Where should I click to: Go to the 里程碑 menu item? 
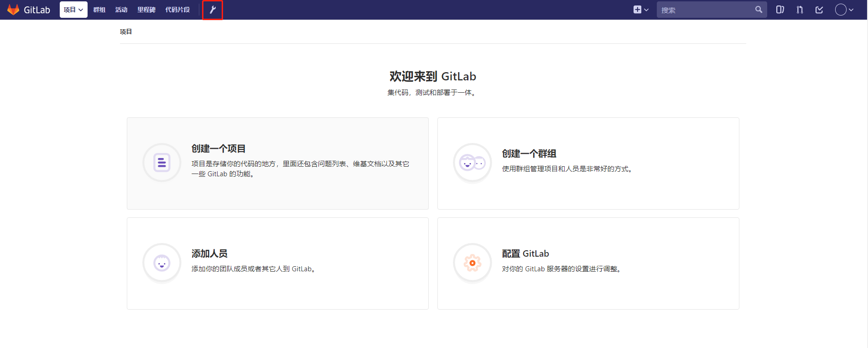tap(146, 10)
